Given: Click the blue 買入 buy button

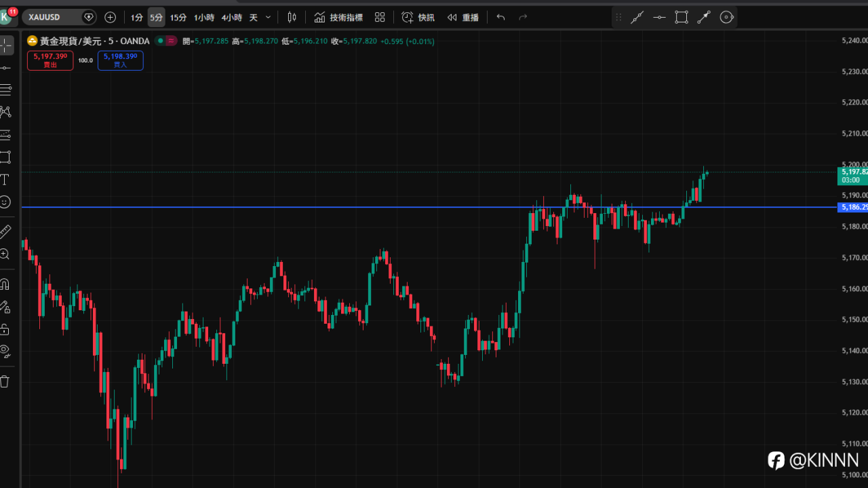Looking at the screenshot, I should [x=120, y=60].
